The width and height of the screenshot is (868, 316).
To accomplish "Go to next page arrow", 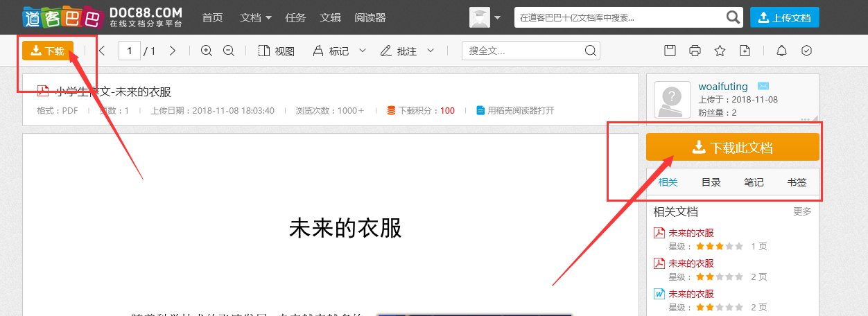I will click(173, 51).
